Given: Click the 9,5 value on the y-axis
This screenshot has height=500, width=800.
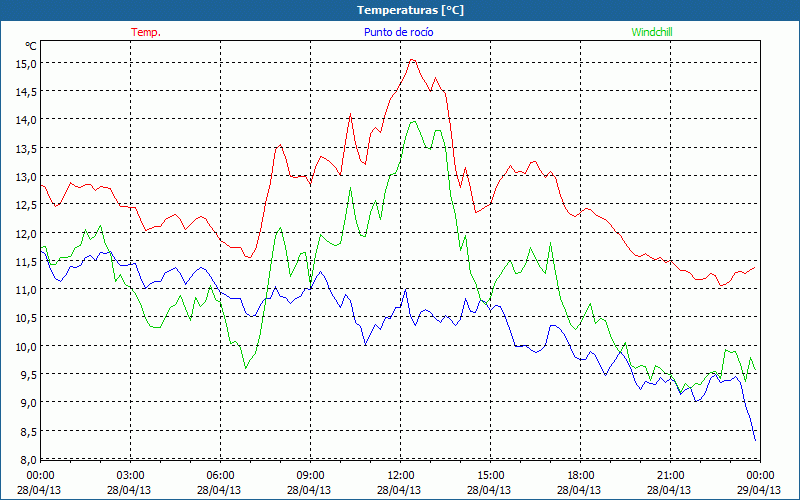Looking at the screenshot, I should click(27, 375).
